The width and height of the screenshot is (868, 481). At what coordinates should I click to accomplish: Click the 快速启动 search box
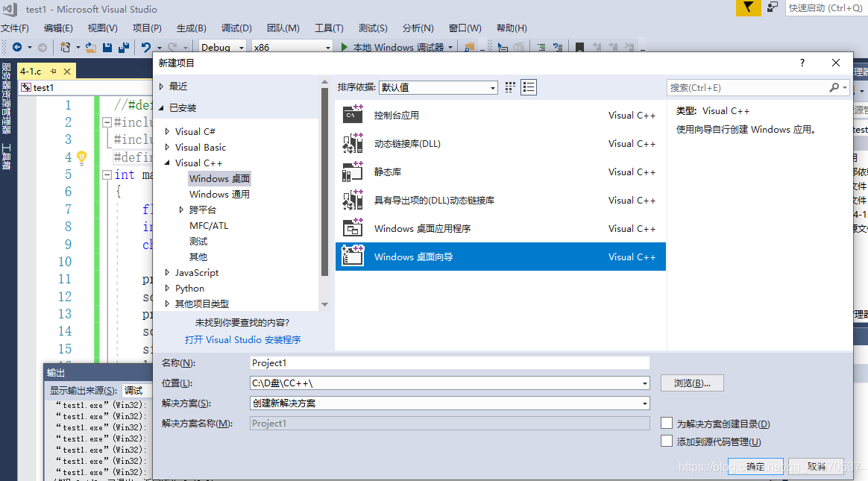point(825,7)
